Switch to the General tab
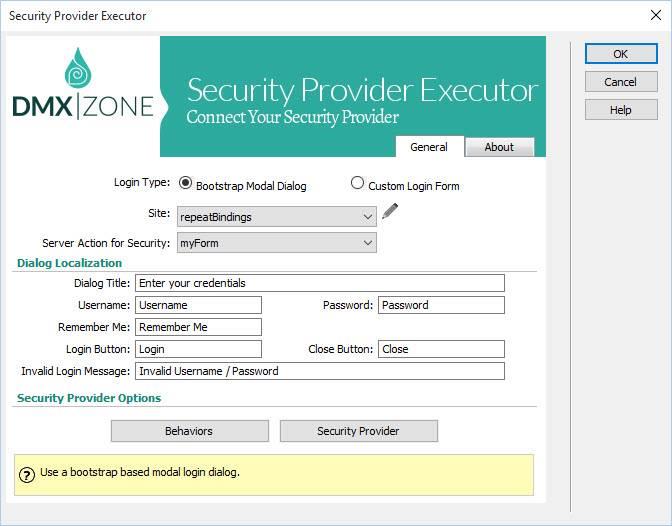 pos(429,147)
